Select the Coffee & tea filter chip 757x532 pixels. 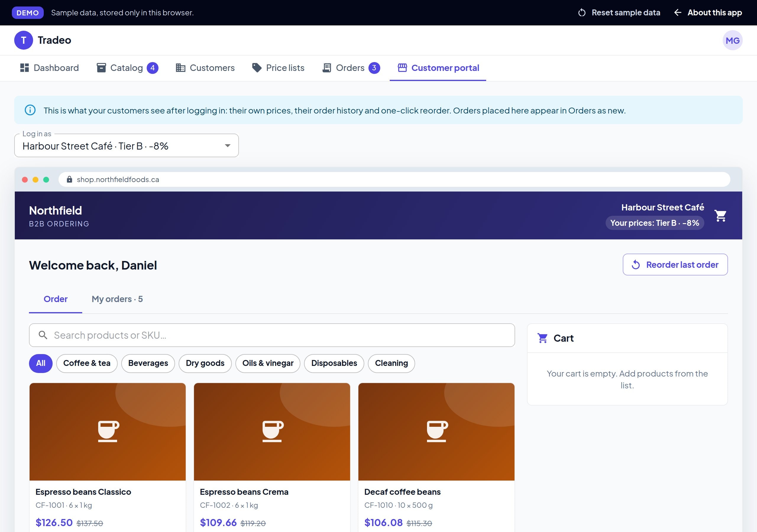[87, 363]
